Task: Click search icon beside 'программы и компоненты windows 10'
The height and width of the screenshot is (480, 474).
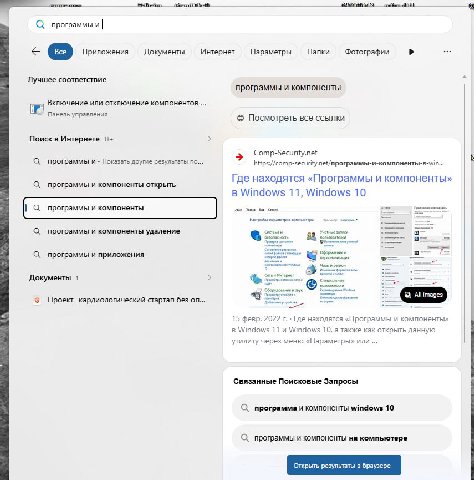Action: 245,408
